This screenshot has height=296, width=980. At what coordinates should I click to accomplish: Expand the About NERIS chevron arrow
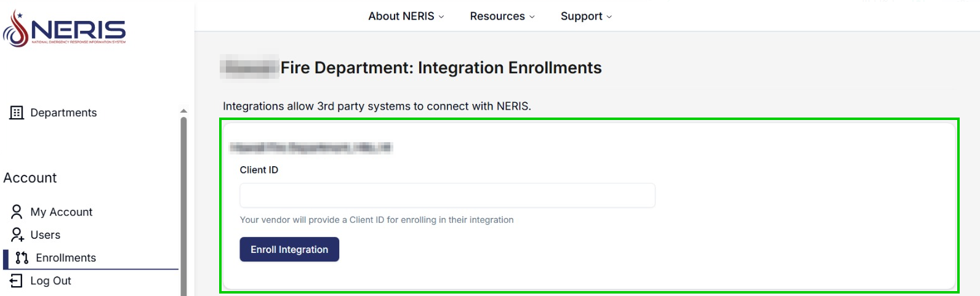pos(441,17)
